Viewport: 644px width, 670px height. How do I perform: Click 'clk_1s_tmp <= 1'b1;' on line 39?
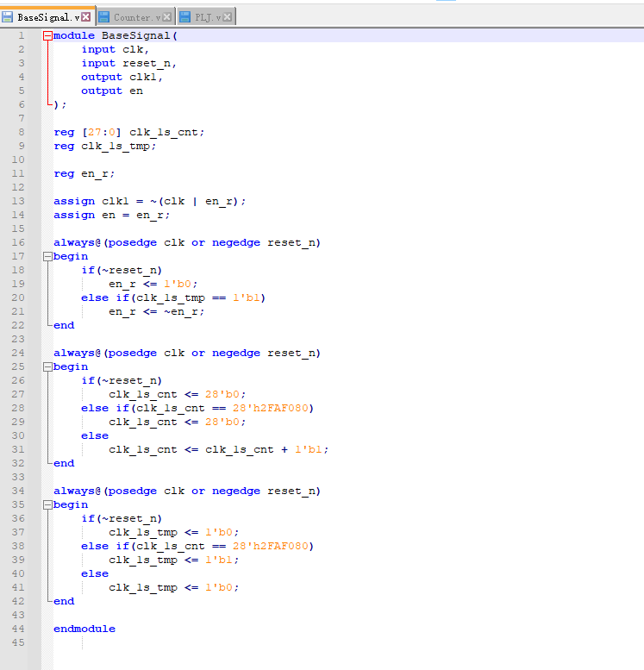pos(174,560)
